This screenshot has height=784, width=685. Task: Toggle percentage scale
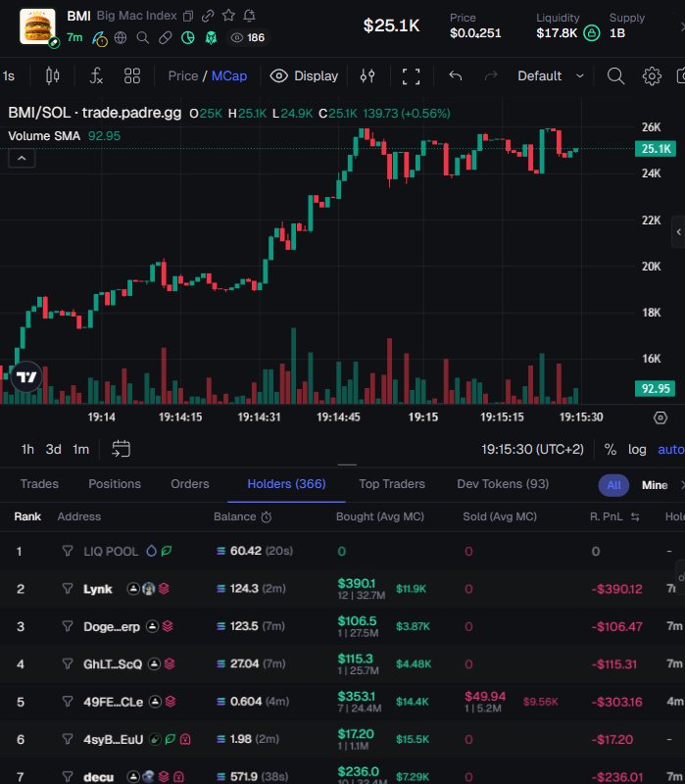click(x=610, y=449)
